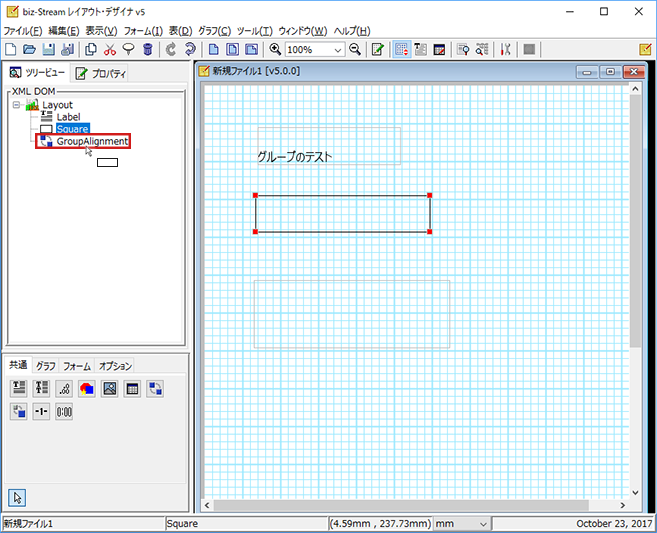Click the first blue page icon

click(214, 49)
